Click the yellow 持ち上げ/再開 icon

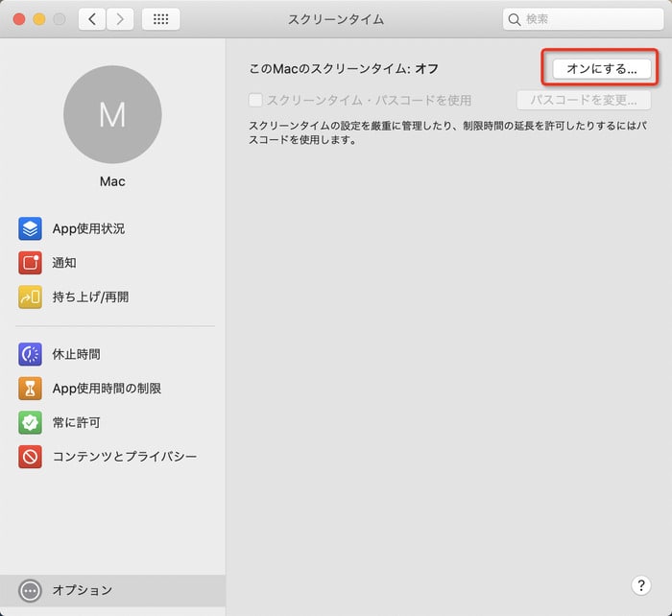[30, 297]
